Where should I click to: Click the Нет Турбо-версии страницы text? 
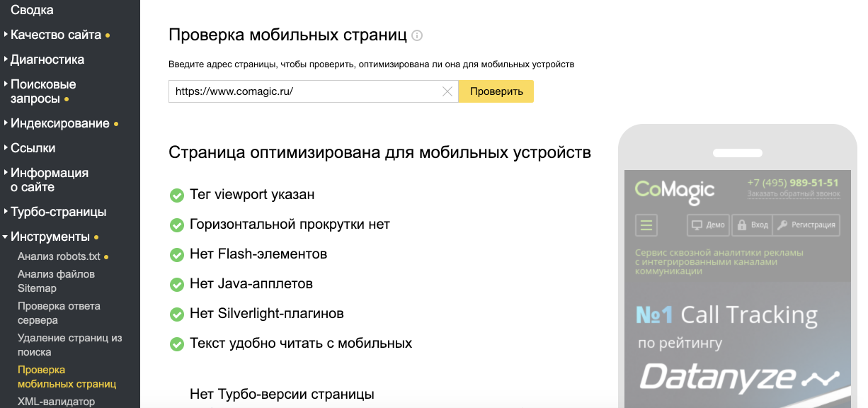coord(282,395)
